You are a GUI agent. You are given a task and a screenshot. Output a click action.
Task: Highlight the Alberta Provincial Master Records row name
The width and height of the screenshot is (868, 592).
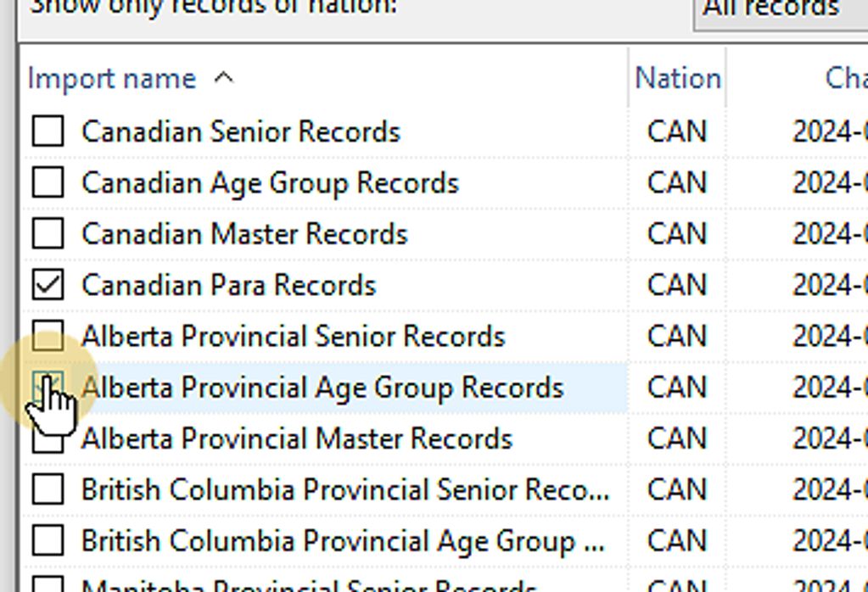[x=297, y=438]
